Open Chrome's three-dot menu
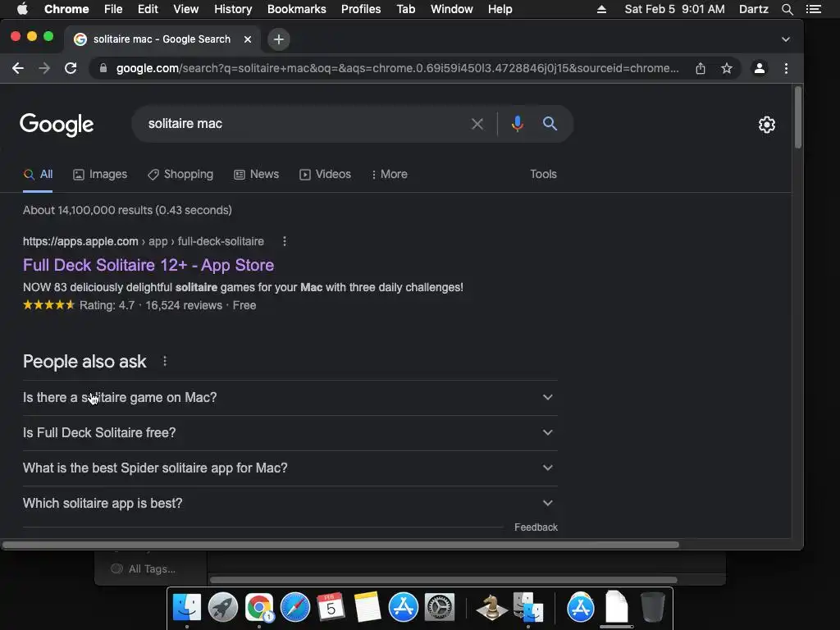This screenshot has height=630, width=840. [x=786, y=68]
